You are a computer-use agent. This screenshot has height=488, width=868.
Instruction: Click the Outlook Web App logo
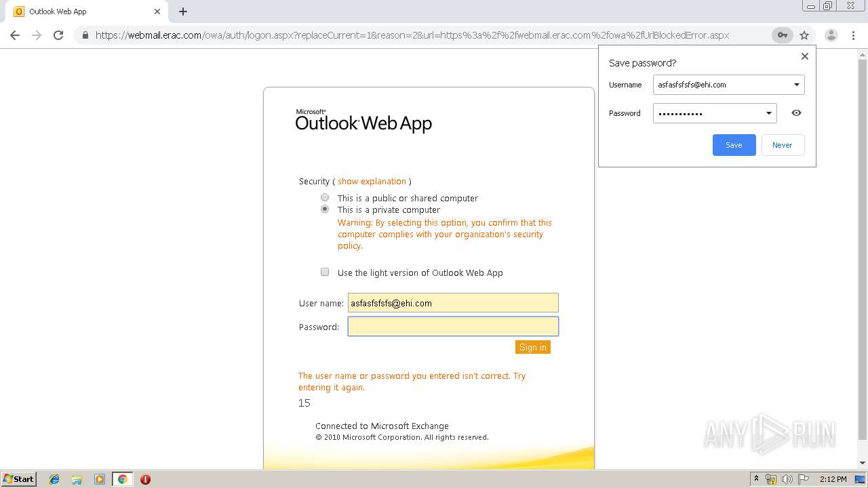click(363, 121)
